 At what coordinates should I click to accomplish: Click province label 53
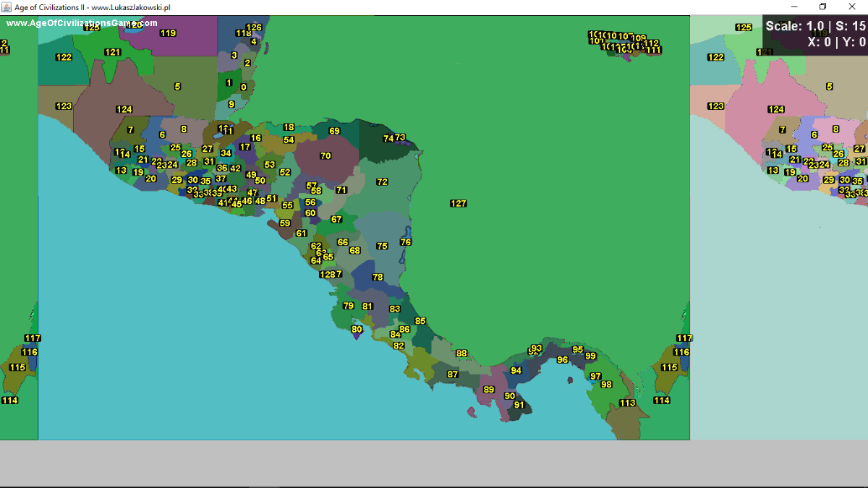tap(270, 164)
